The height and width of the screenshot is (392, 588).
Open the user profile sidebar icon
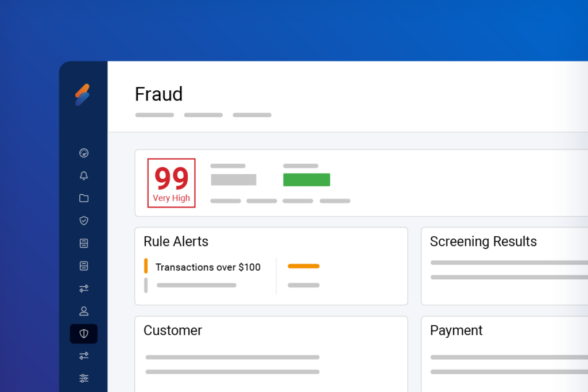point(84,311)
